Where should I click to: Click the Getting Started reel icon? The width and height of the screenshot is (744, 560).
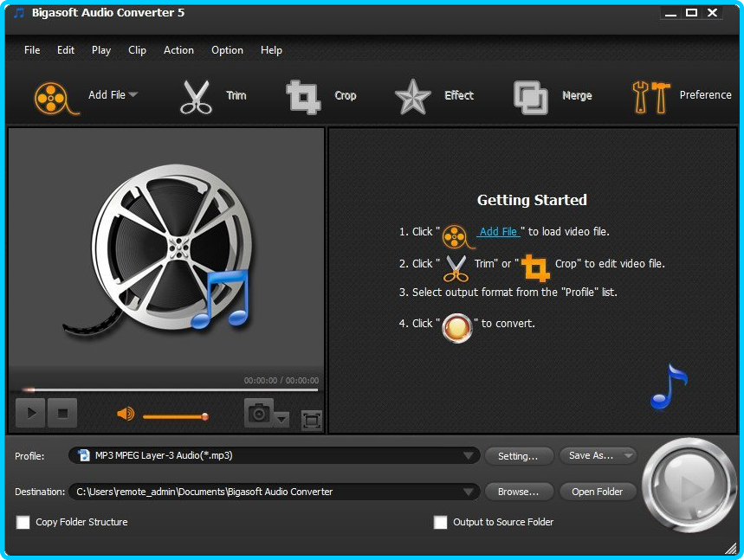(457, 236)
